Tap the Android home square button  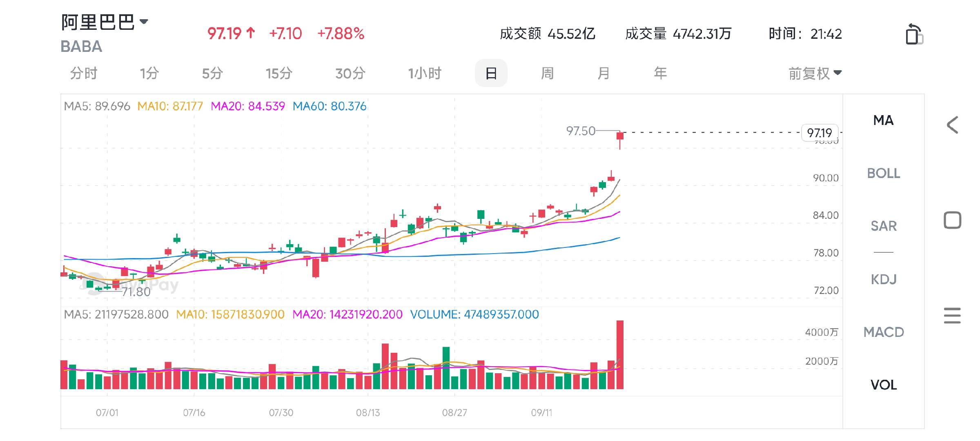952,220
